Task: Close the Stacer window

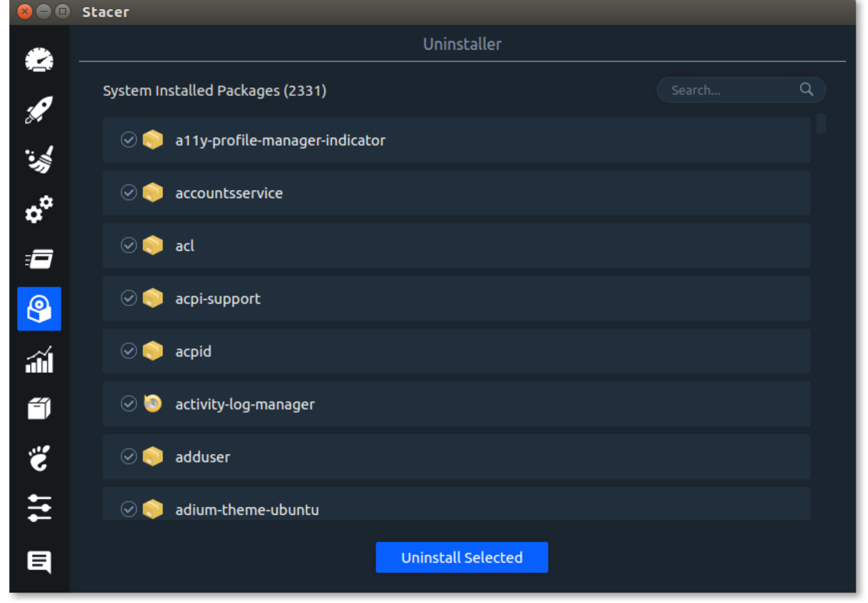Action: 25,11
